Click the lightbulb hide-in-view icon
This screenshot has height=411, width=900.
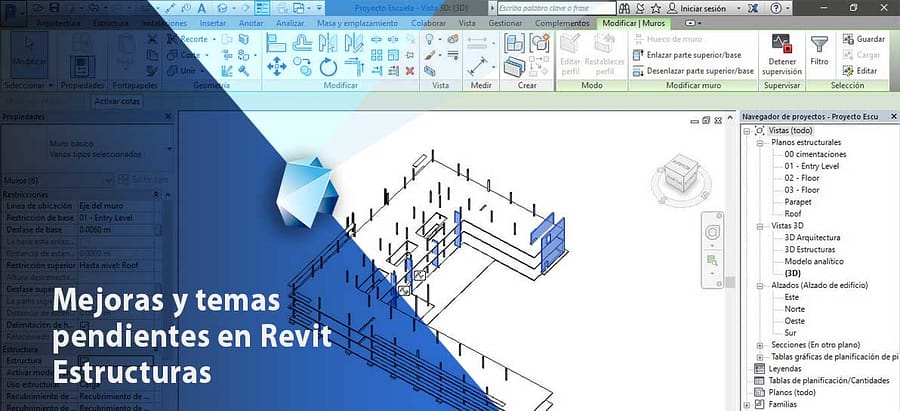429,39
